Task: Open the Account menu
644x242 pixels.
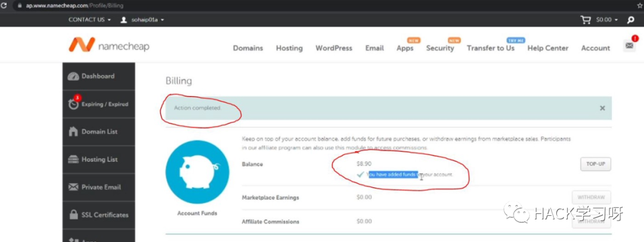Action: pos(596,48)
